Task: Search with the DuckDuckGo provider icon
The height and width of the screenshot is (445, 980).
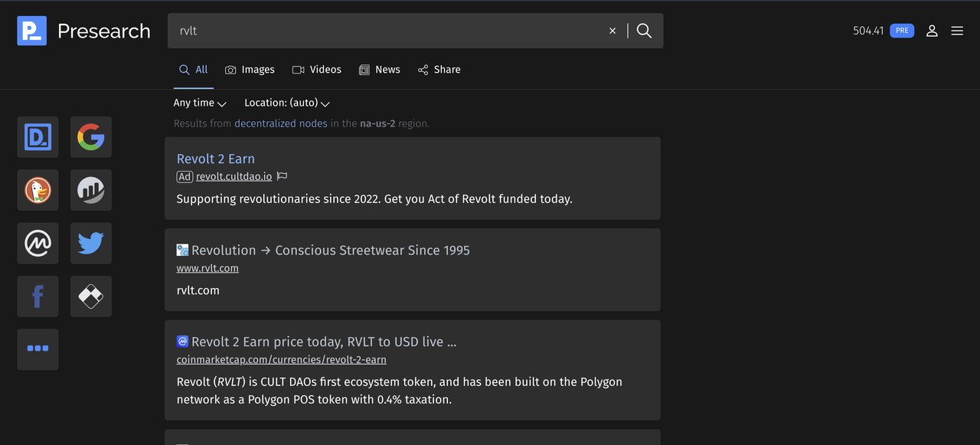Action: (38, 190)
